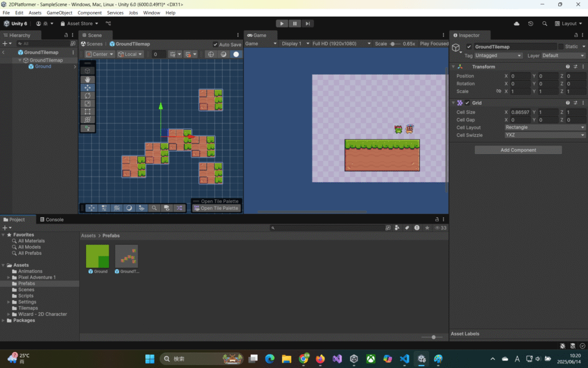
Task: Open the Window menu
Action: point(152,13)
